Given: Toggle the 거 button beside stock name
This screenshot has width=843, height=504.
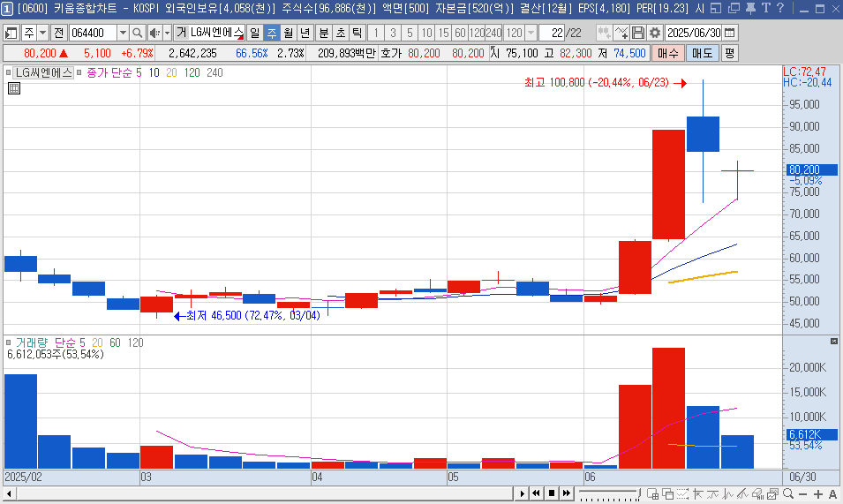Looking at the screenshot, I should [x=181, y=33].
